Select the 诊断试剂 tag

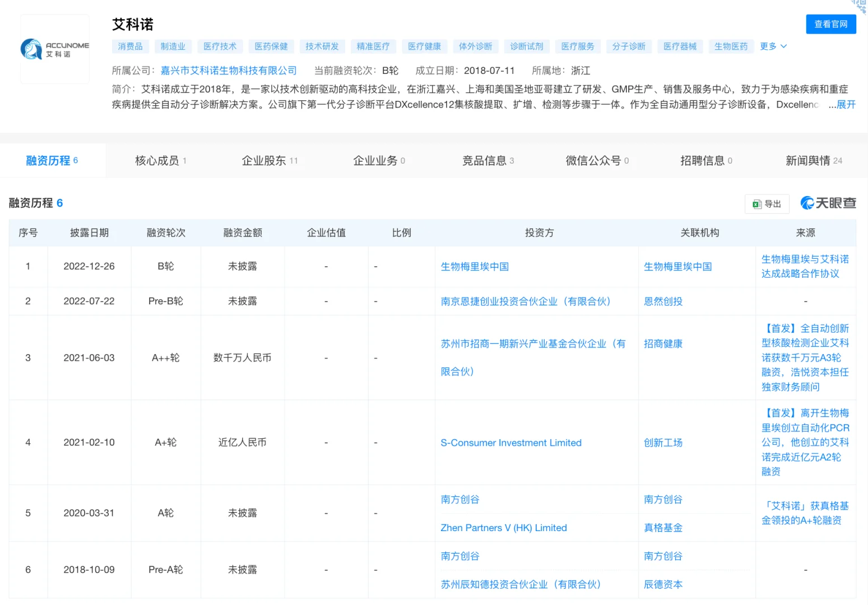(527, 46)
